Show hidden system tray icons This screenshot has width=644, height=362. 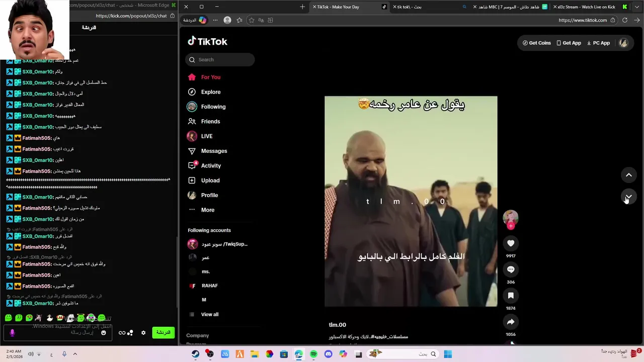pyautogui.click(x=75, y=354)
